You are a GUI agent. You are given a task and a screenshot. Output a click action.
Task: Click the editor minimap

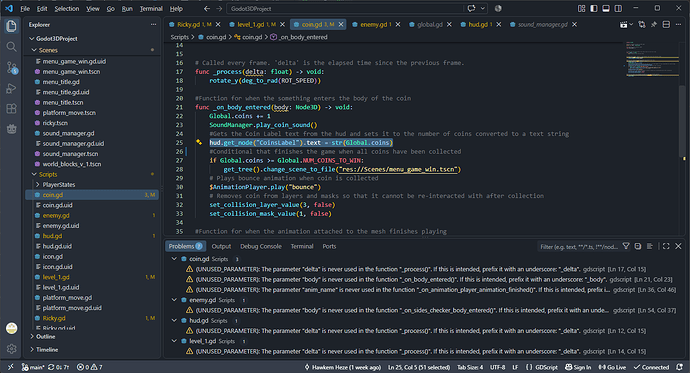click(x=653, y=59)
